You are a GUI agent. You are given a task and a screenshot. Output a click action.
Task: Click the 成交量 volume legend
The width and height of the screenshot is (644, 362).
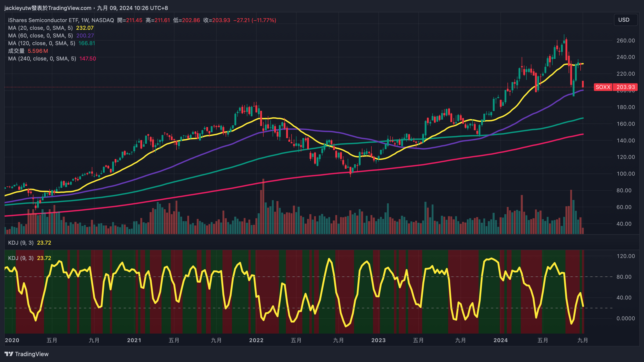coord(16,51)
